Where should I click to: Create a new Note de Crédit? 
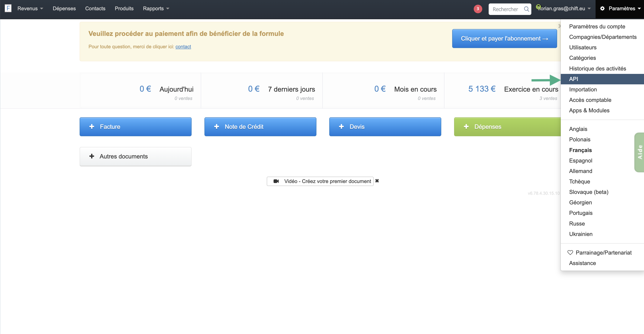pos(260,127)
